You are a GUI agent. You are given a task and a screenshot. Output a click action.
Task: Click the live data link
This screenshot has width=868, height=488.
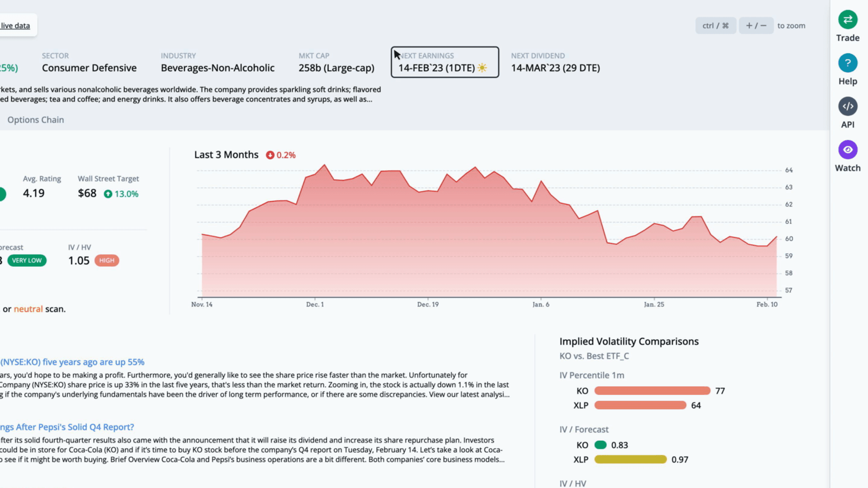pyautogui.click(x=15, y=26)
